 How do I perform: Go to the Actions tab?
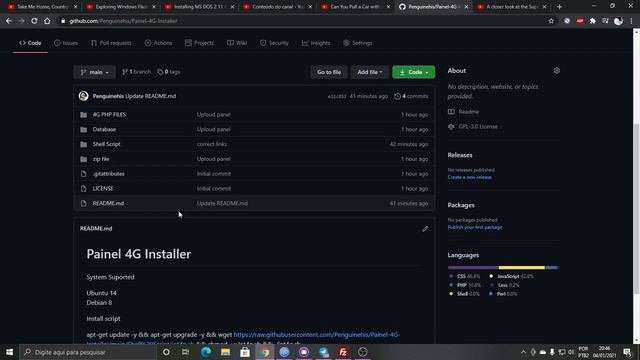[x=158, y=43]
